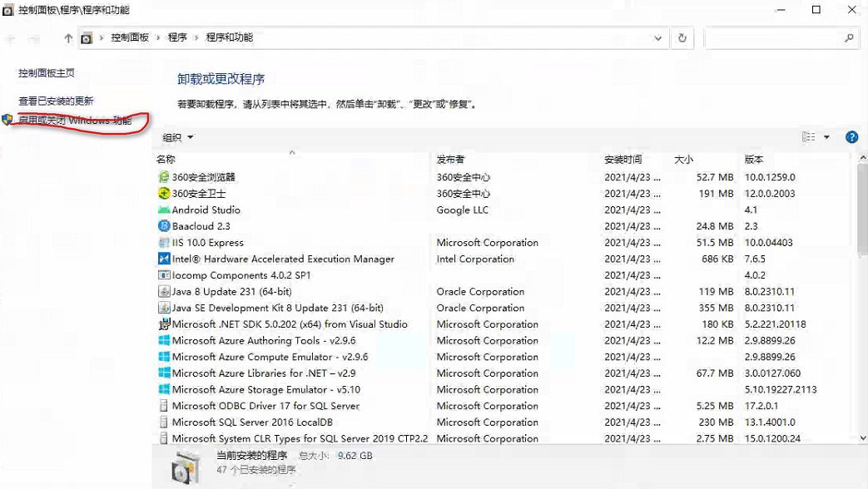Click scrollbar down arrow
This screenshot has height=489, width=868.
click(862, 437)
